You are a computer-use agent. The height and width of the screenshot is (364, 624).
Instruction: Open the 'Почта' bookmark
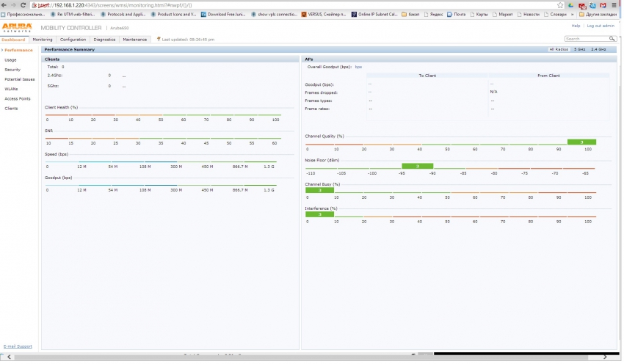457,15
